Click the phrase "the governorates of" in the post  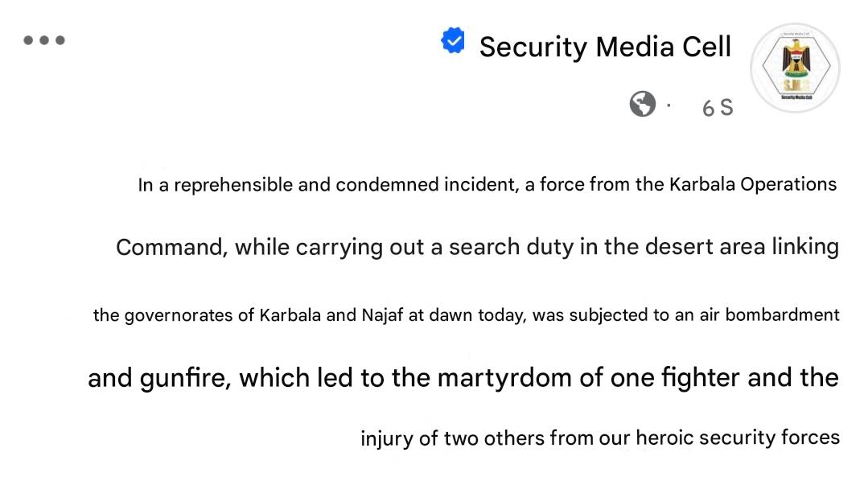pos(174,315)
